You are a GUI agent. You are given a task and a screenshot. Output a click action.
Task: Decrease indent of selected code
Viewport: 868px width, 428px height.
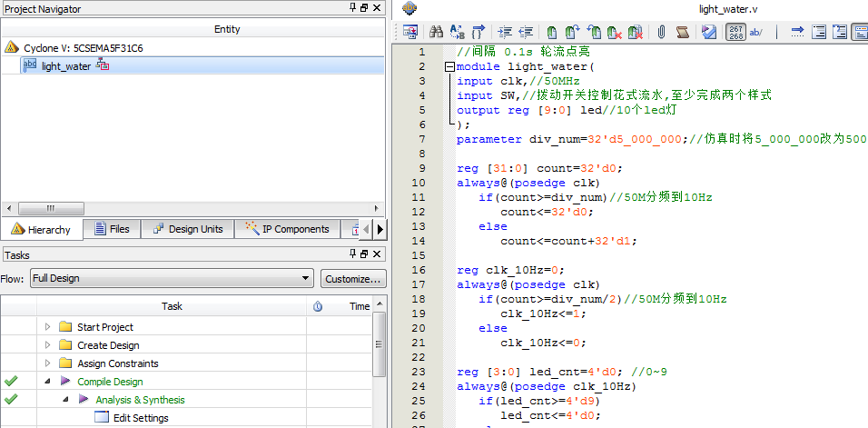pos(526,32)
